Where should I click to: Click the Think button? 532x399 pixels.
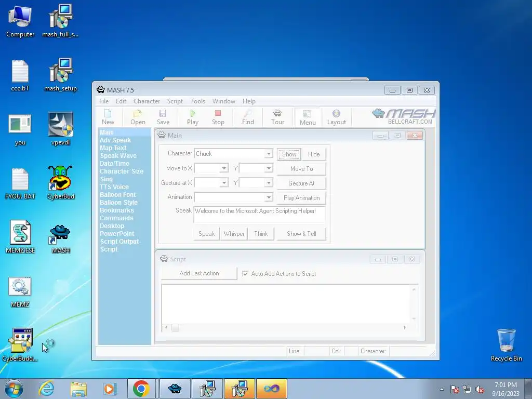point(261,234)
